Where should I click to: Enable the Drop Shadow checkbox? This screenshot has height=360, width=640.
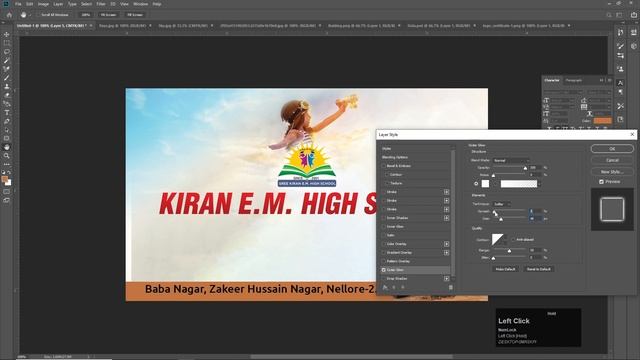(x=384, y=279)
